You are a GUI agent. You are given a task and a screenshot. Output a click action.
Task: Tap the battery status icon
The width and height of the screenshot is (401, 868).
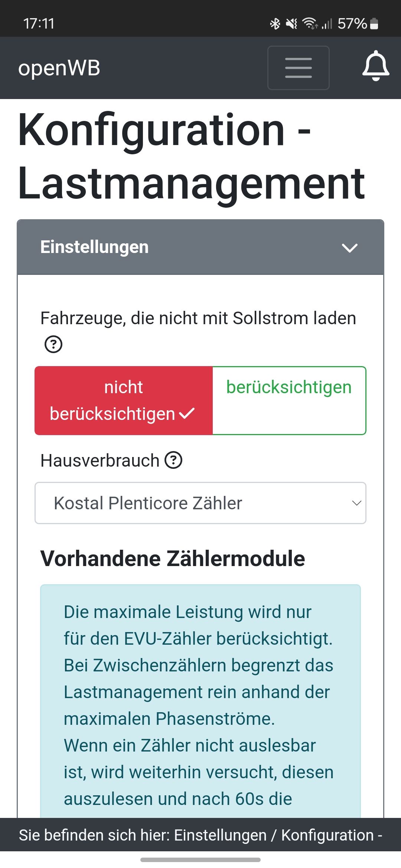click(374, 24)
